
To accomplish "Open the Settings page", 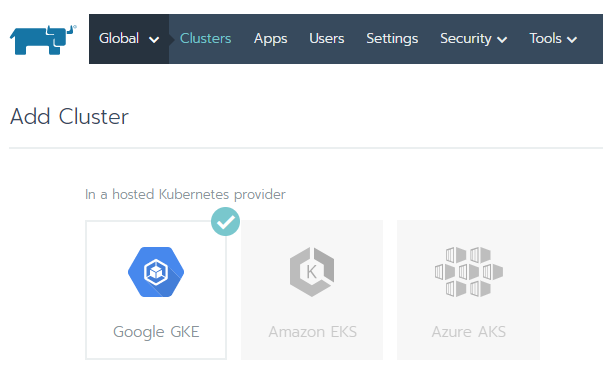I will (x=392, y=39).
